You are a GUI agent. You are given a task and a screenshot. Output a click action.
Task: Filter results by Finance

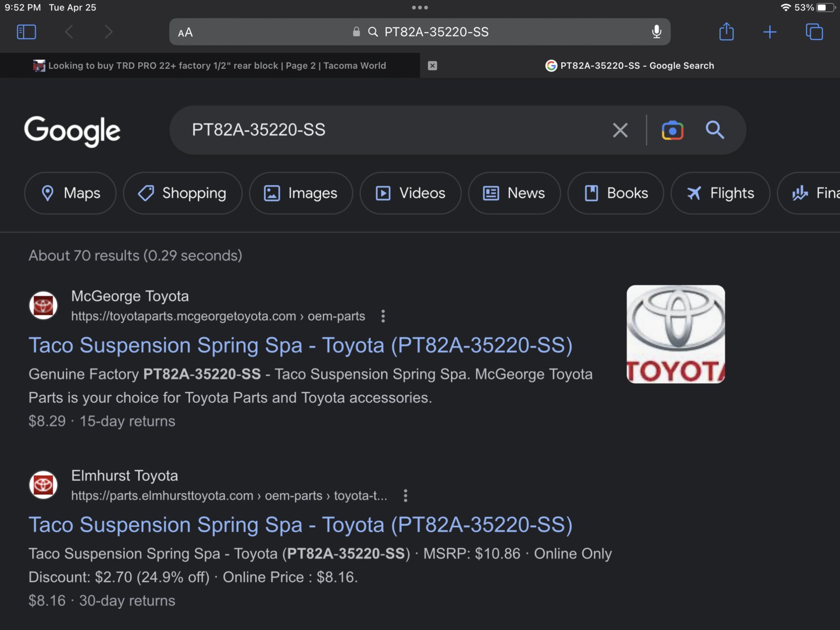(x=809, y=193)
